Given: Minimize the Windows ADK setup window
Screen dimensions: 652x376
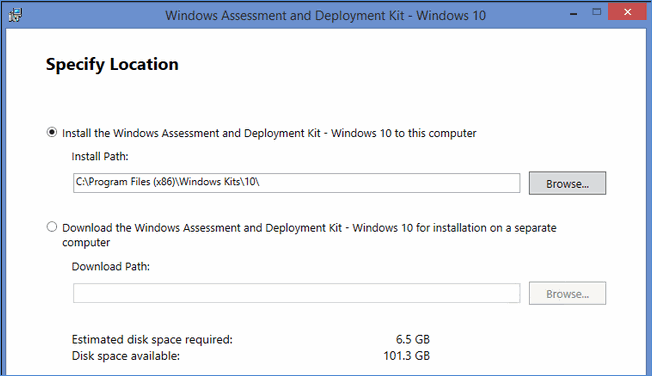Looking at the screenshot, I should [573, 14].
